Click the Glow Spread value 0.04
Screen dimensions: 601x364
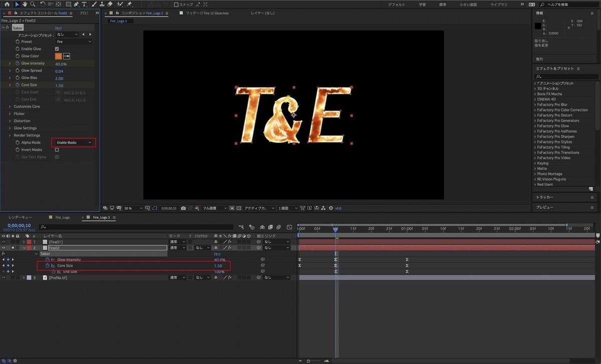pos(59,71)
